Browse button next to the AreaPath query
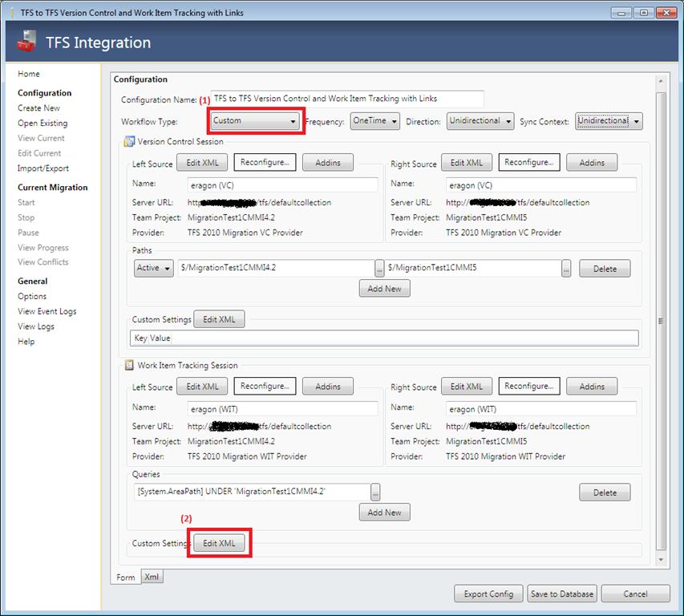The image size is (684, 616). point(375,492)
